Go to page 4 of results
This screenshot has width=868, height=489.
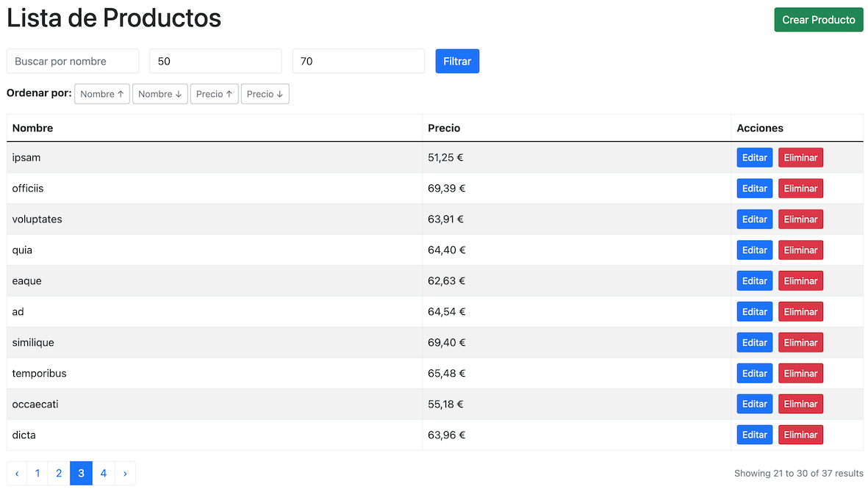(x=103, y=473)
